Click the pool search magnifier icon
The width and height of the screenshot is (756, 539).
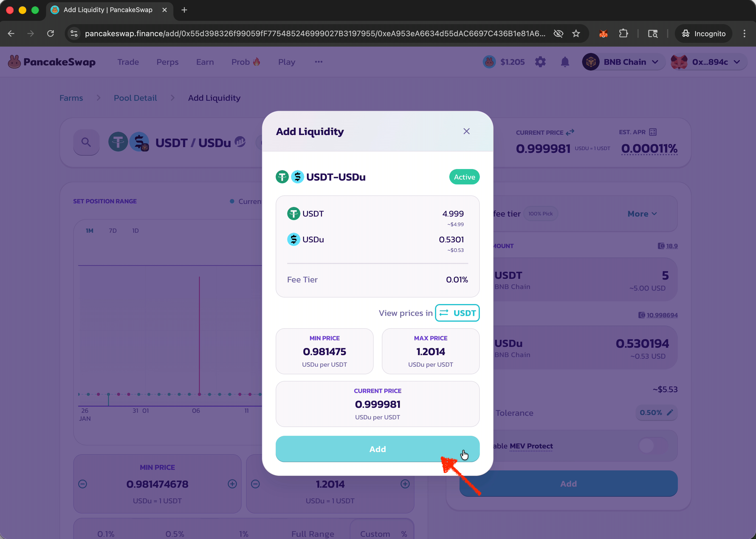point(86,142)
